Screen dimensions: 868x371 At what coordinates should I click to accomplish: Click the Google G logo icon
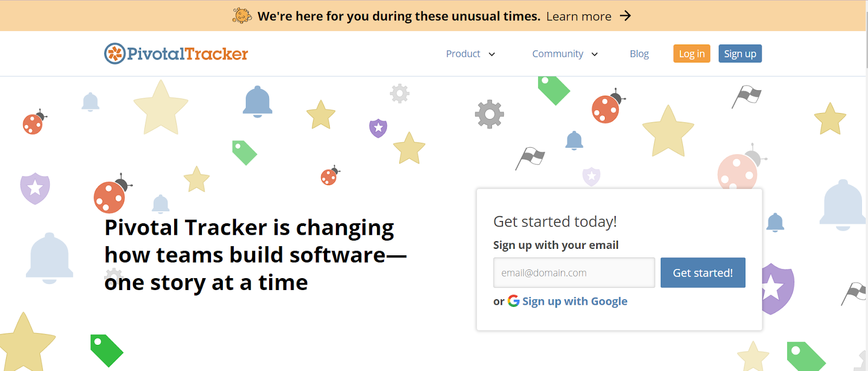click(x=513, y=301)
